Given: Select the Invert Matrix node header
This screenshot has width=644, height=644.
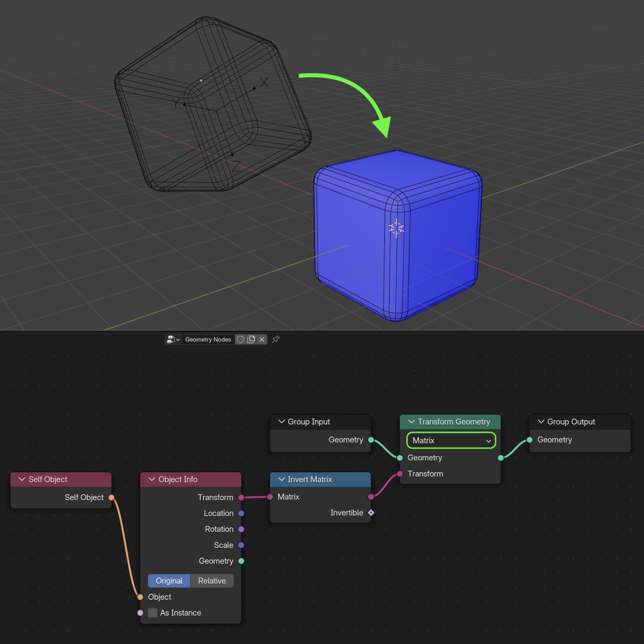Looking at the screenshot, I should point(321,479).
